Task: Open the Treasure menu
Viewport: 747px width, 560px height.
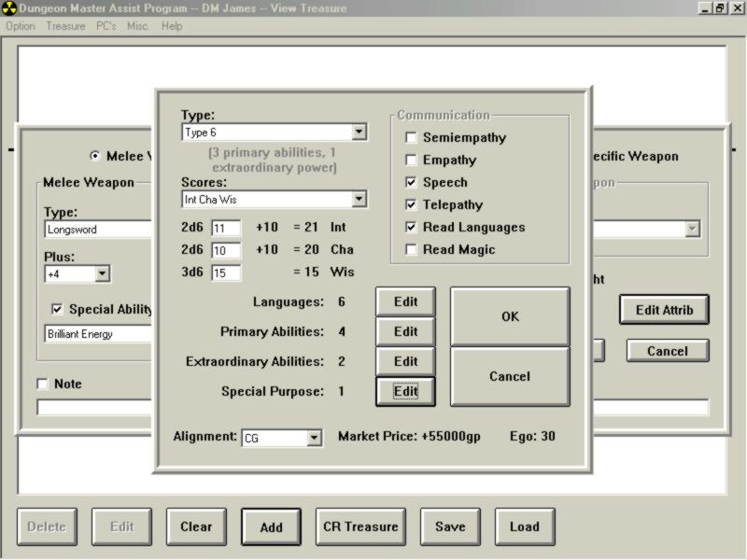Action: click(65, 26)
